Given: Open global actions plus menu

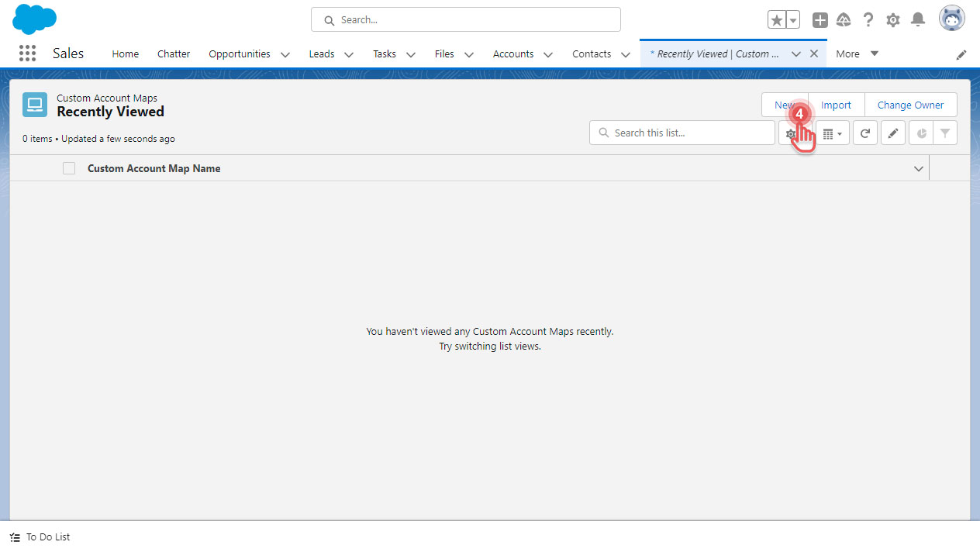Looking at the screenshot, I should (x=820, y=19).
